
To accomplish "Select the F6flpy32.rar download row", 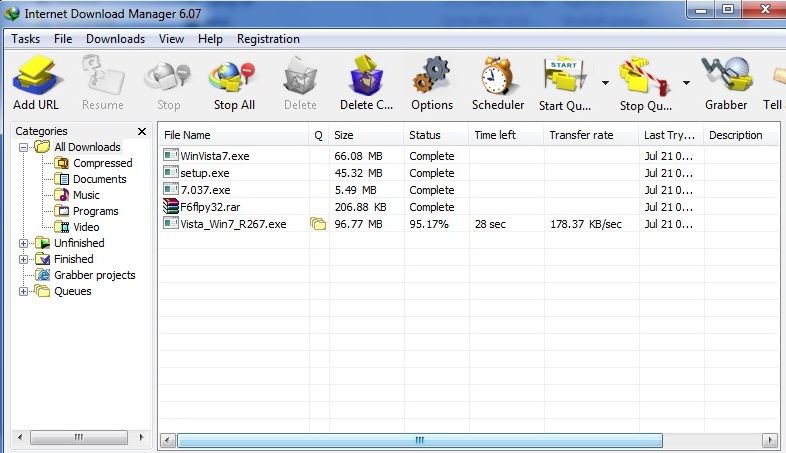I will tap(469, 207).
